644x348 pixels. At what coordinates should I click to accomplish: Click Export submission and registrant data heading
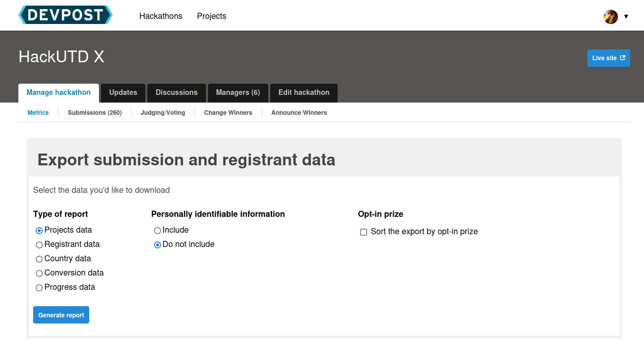pyautogui.click(x=186, y=160)
